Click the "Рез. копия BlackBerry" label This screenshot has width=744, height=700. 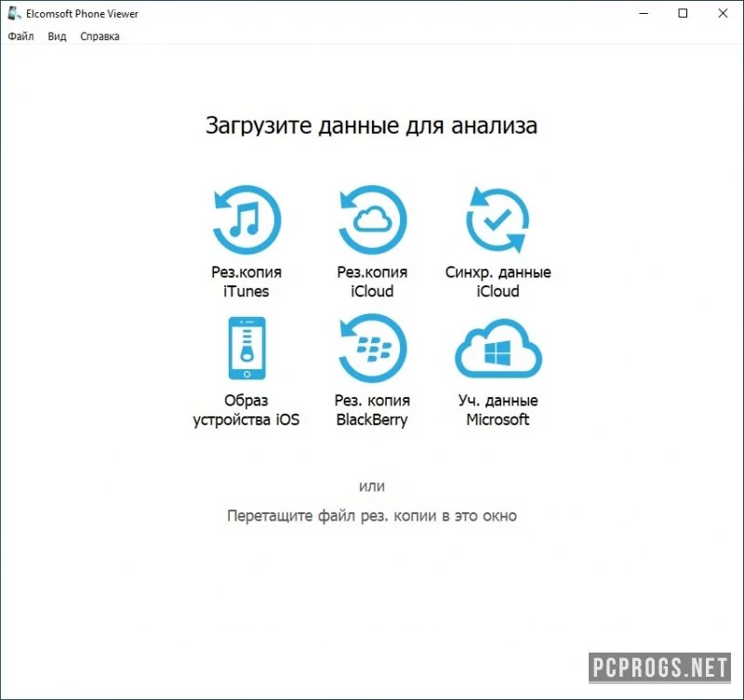pos(372,410)
